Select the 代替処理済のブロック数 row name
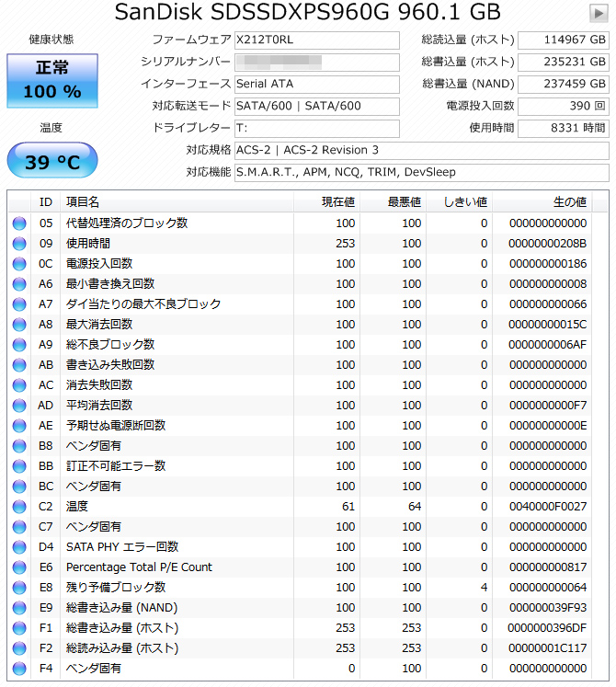This screenshot has height=687, width=616. [127, 223]
